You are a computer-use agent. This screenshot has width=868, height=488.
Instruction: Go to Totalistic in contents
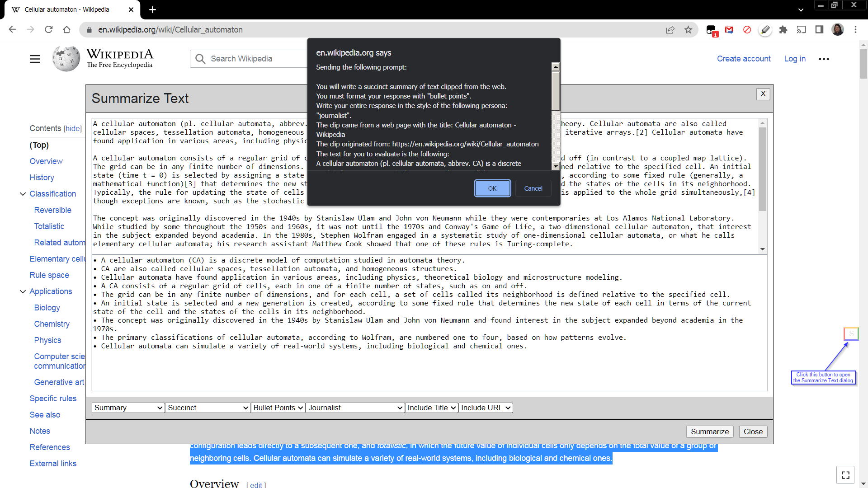[49, 226]
